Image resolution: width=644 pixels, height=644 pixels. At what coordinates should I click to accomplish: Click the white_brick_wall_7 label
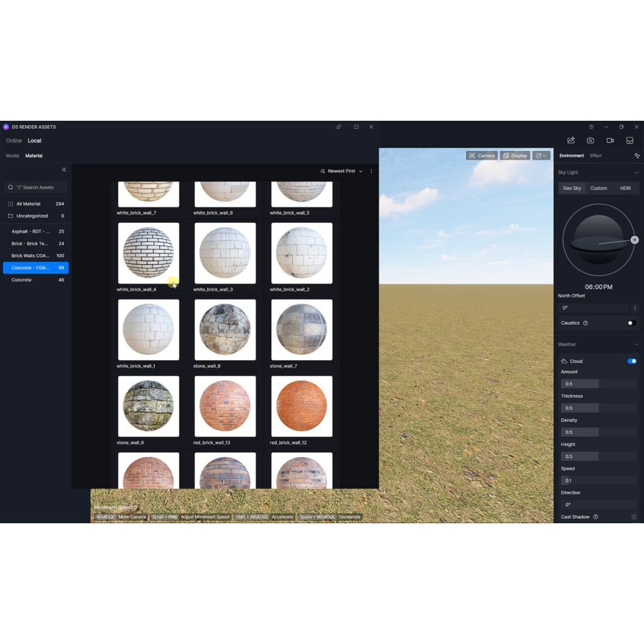pyautogui.click(x=136, y=213)
